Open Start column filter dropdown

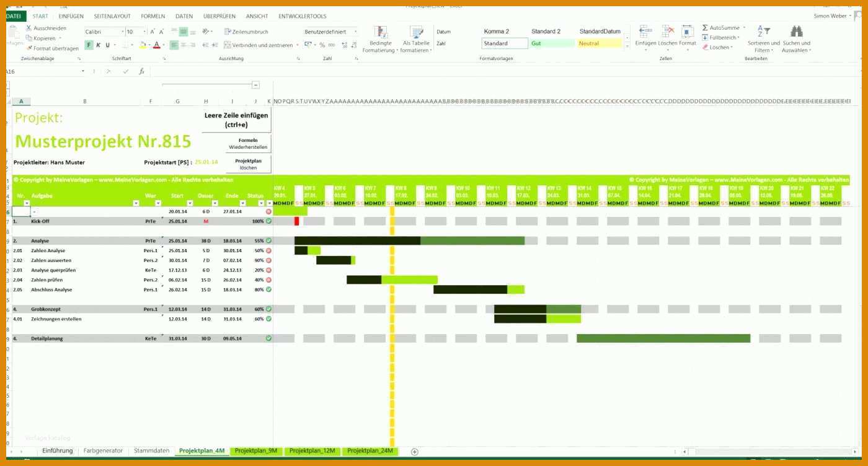click(189, 203)
